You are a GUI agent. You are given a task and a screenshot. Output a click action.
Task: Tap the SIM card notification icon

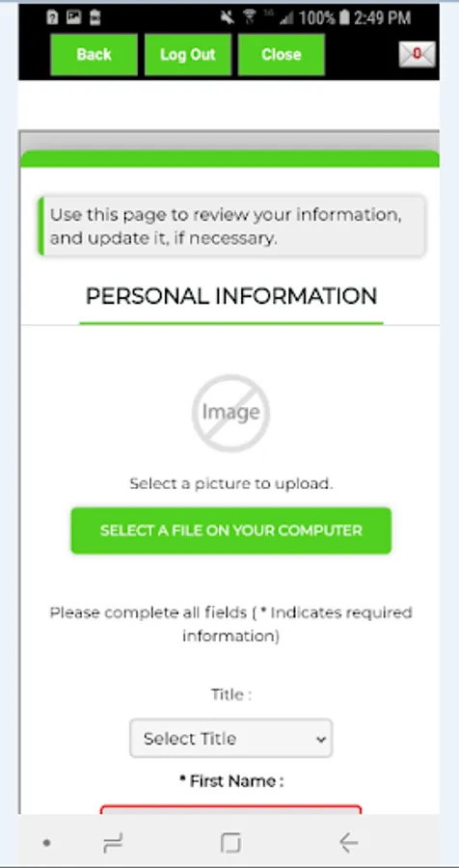(x=52, y=17)
